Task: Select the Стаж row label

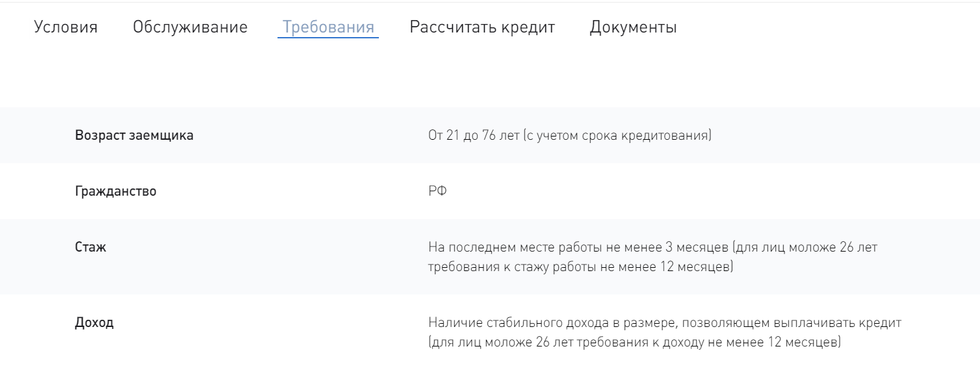Action: [x=91, y=248]
